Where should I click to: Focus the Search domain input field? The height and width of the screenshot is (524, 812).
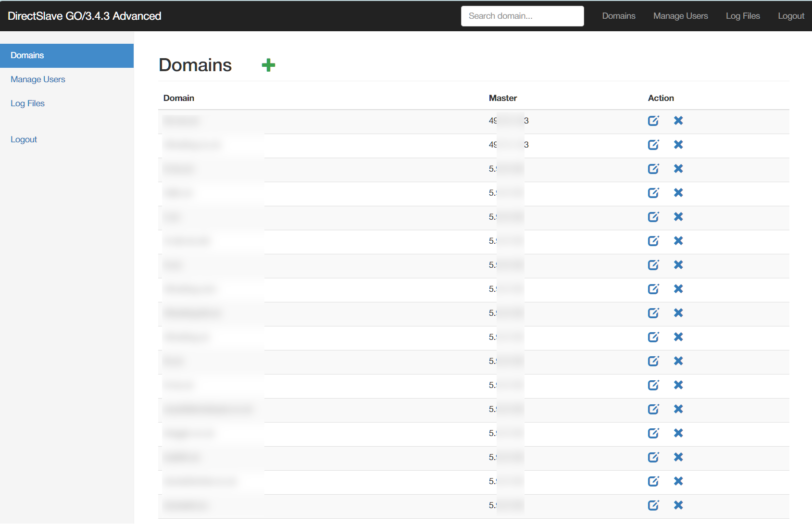522,16
